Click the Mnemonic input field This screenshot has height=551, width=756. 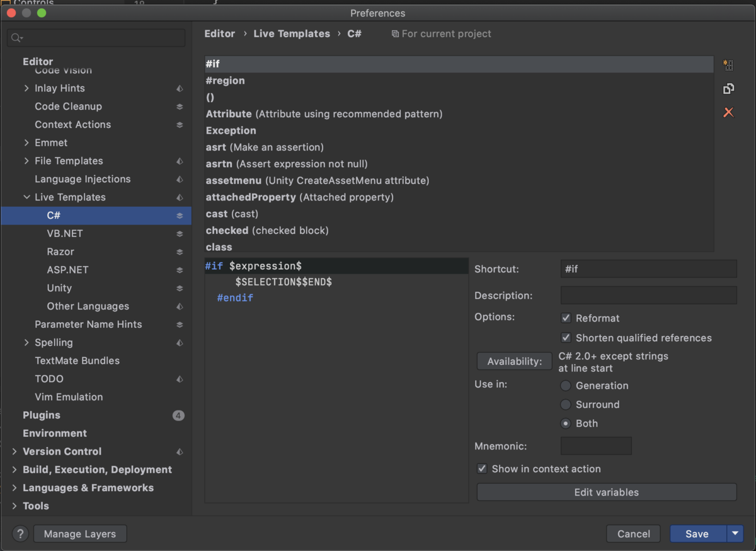pyautogui.click(x=596, y=446)
